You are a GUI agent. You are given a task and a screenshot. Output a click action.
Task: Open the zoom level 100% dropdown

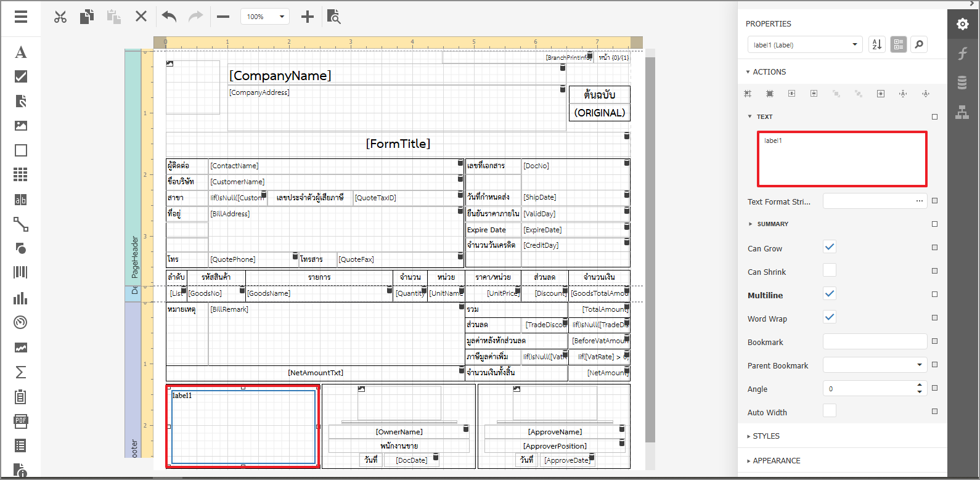265,17
